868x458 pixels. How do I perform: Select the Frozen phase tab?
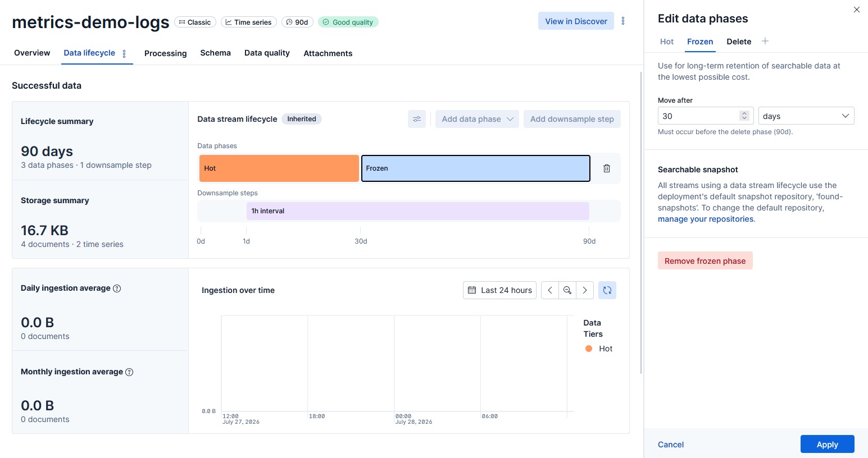700,42
